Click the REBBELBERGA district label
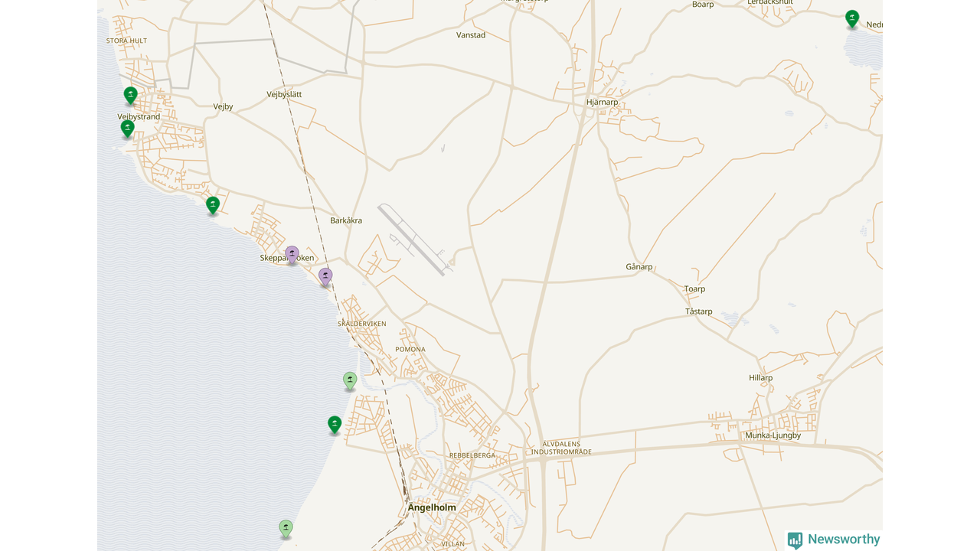The width and height of the screenshot is (980, 551). (x=472, y=455)
